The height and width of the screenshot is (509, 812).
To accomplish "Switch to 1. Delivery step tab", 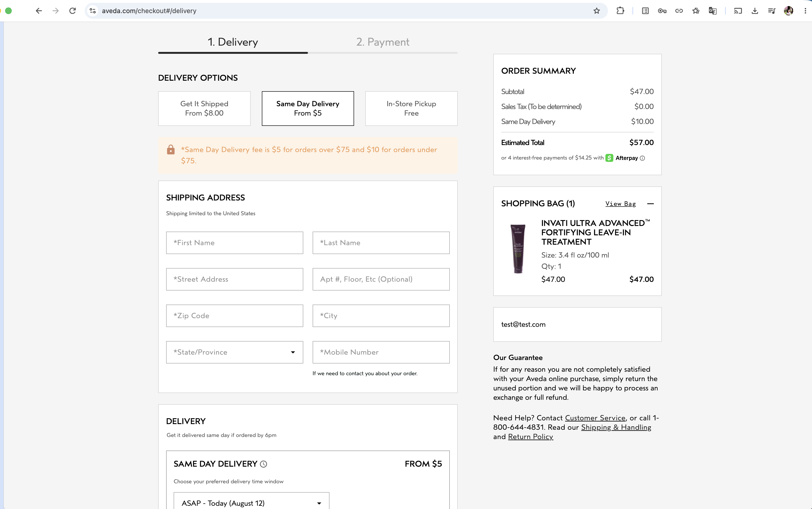I will point(233,42).
